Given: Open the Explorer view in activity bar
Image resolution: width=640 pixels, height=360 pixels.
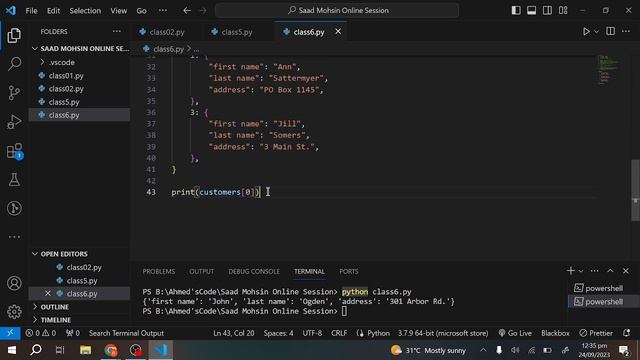Looking at the screenshot, I should [14, 36].
